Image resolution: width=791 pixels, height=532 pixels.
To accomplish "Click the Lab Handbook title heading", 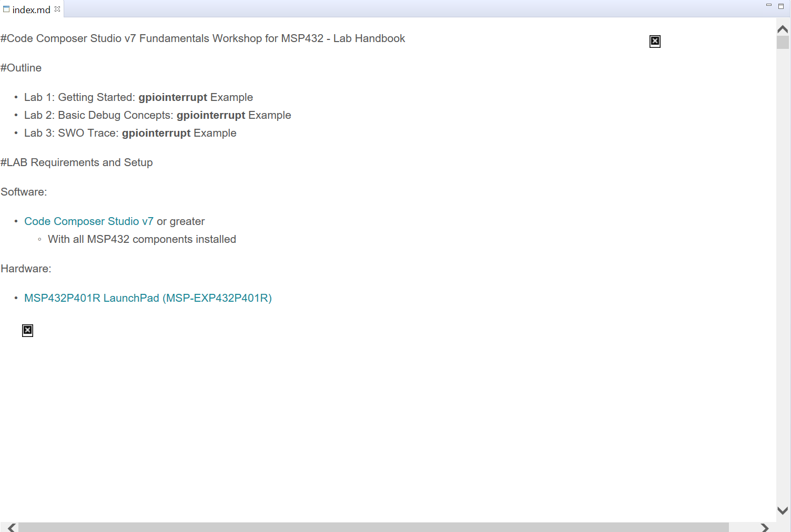I will point(203,38).
